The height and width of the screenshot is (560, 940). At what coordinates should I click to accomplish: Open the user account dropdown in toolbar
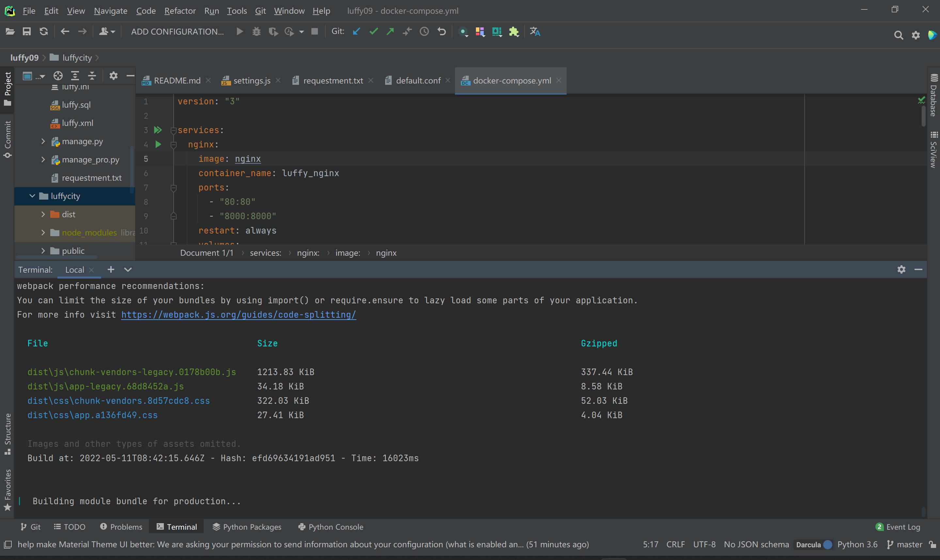click(x=107, y=32)
